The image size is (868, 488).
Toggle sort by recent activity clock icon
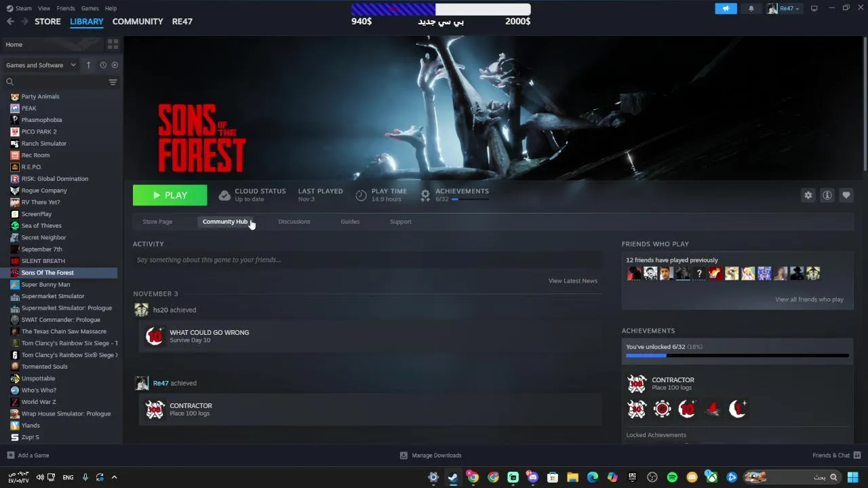tap(103, 65)
